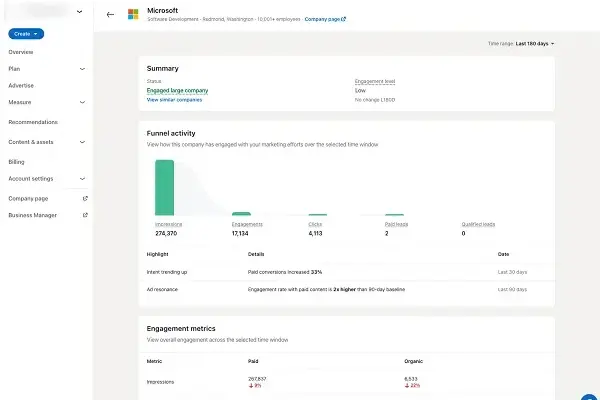Image resolution: width=600 pixels, height=400 pixels.
Task: Open Recommendations in sidebar
Action: (33, 122)
